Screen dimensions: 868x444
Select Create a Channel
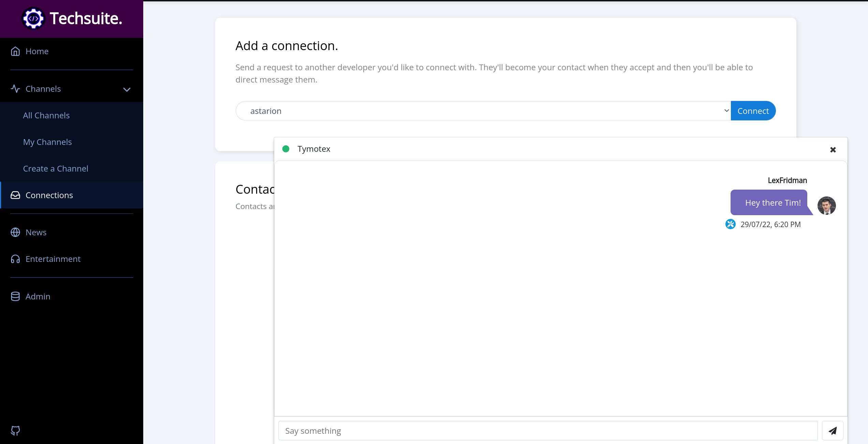(56, 168)
